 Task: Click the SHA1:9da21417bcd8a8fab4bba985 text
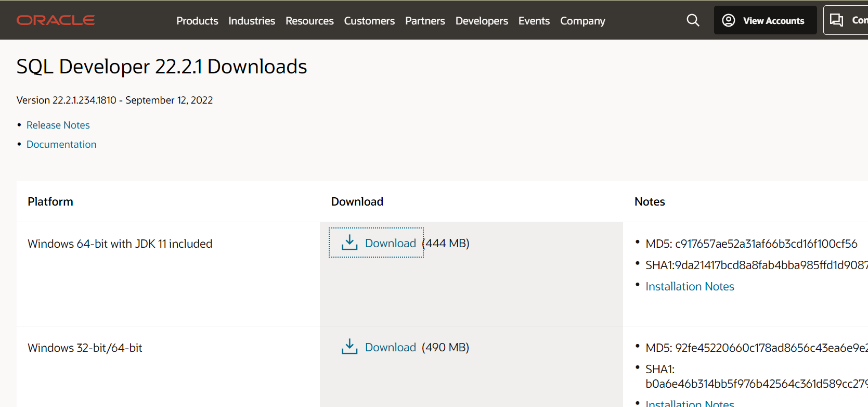tap(757, 265)
